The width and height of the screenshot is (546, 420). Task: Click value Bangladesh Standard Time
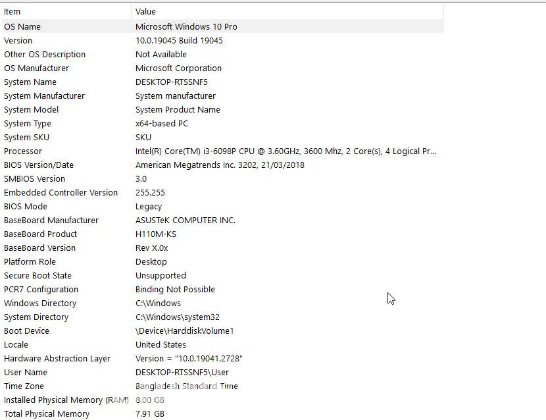tap(187, 386)
